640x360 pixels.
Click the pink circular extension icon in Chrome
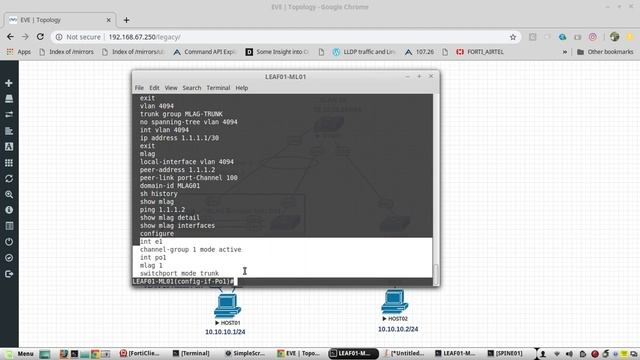593,37
